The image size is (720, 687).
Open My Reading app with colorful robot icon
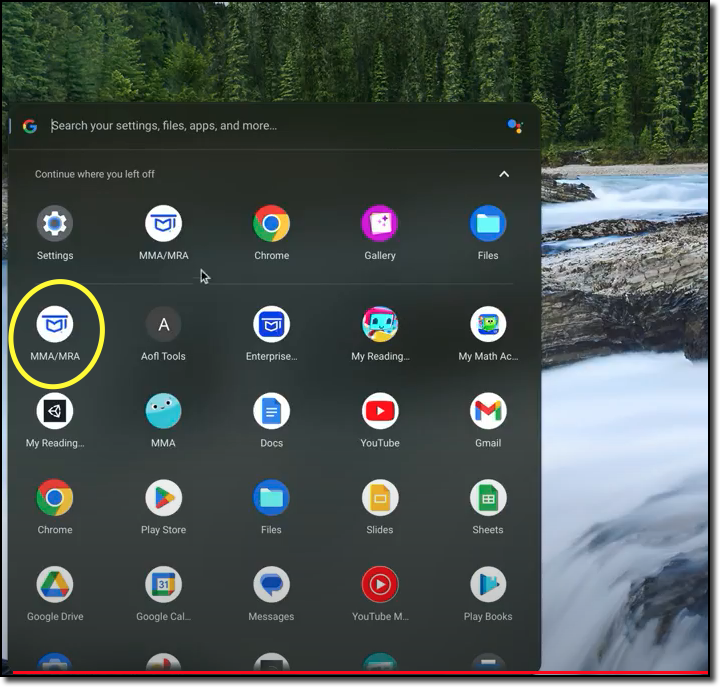380,325
